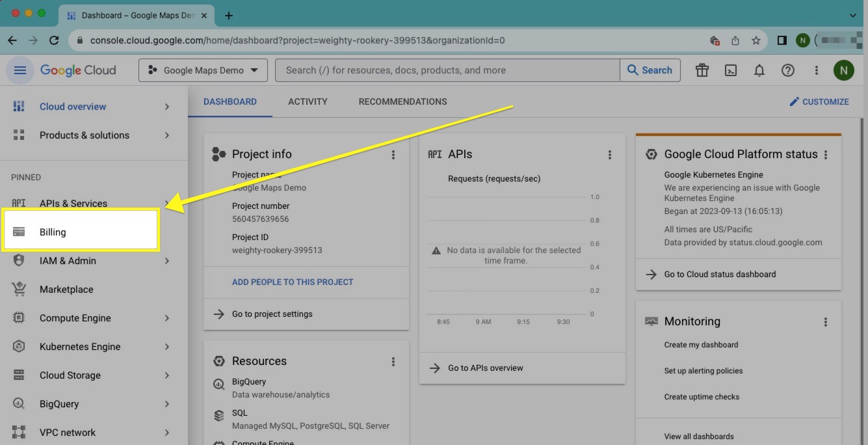This screenshot has width=868, height=445.
Task: Click View all dashboards link
Action: pyautogui.click(x=699, y=437)
